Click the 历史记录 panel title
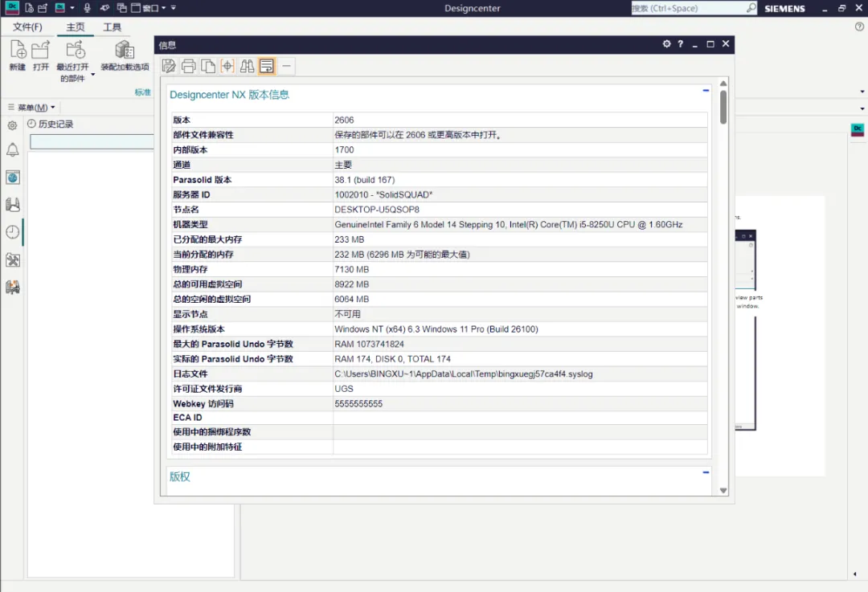Image resolution: width=868 pixels, height=592 pixels. (x=56, y=124)
